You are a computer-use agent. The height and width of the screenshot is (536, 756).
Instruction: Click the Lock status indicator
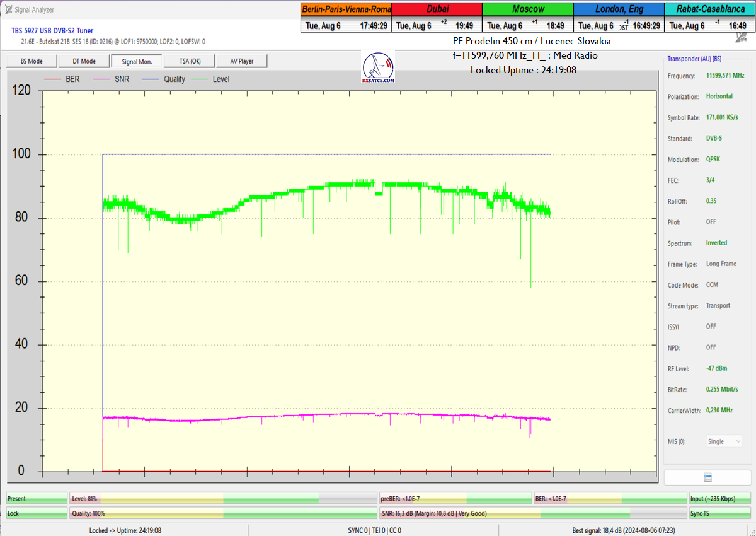[36, 513]
